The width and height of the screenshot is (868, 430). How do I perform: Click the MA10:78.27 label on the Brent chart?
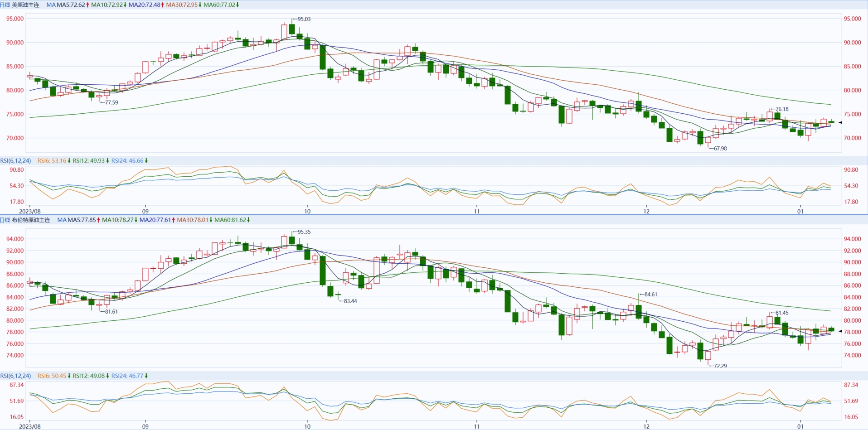click(x=118, y=220)
